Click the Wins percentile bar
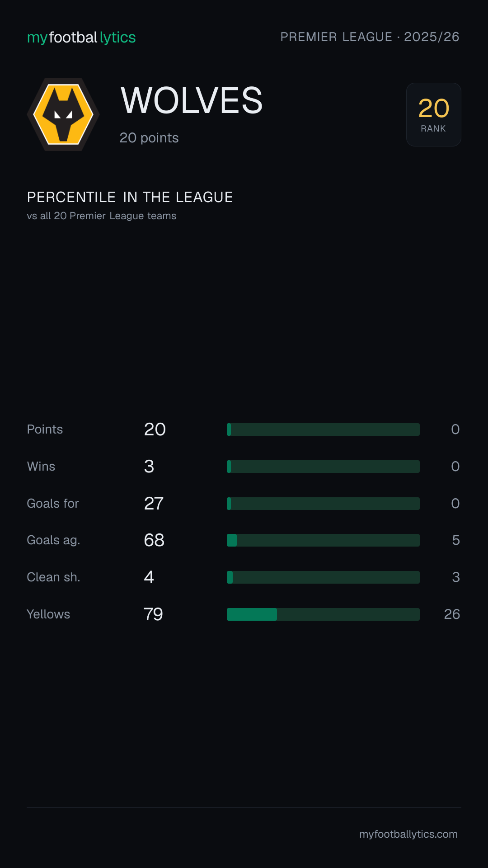The height and width of the screenshot is (868, 488). [323, 467]
